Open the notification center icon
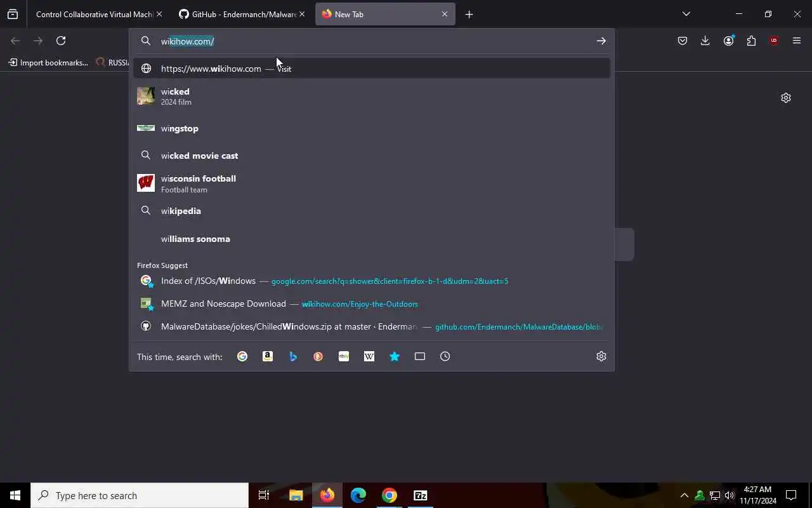Screen dimensions: 812x508 pyautogui.click(x=791, y=495)
